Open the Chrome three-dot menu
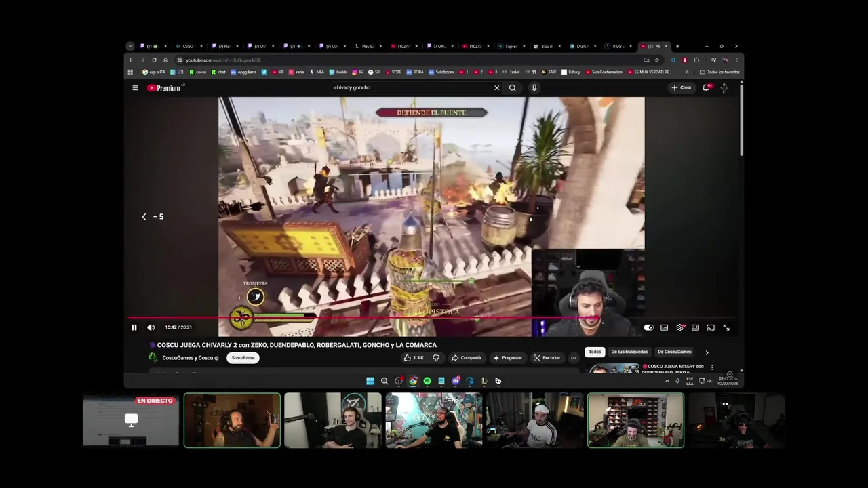 [736, 60]
